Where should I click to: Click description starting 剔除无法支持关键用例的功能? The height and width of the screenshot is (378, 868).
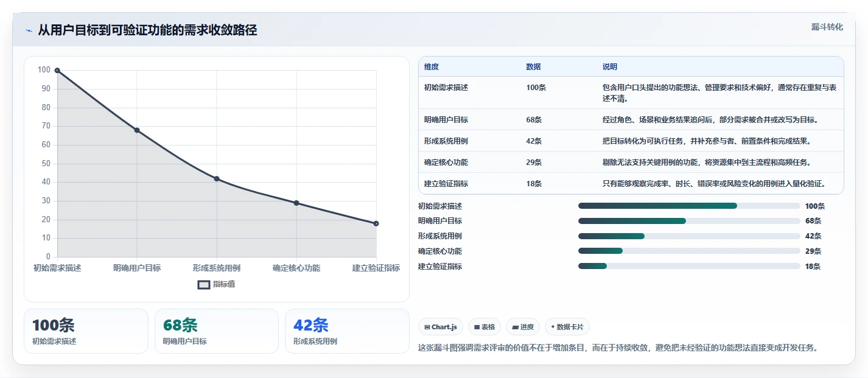[707, 163]
